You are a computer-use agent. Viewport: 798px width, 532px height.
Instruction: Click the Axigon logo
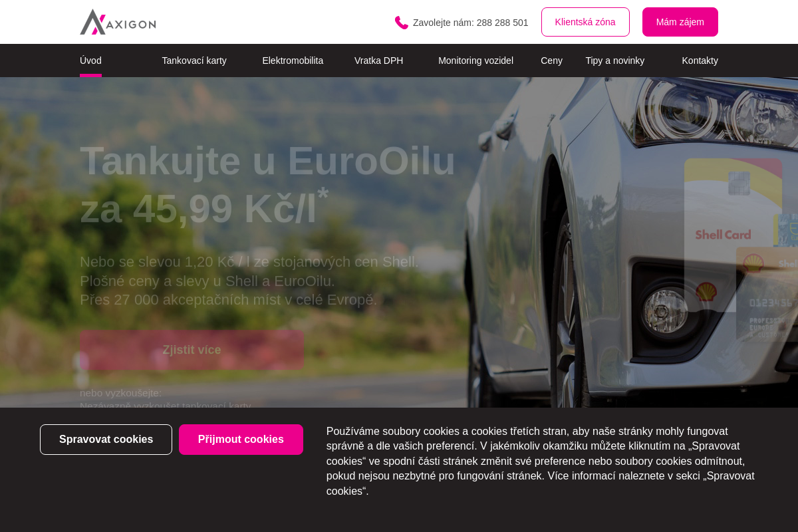pos(118,22)
